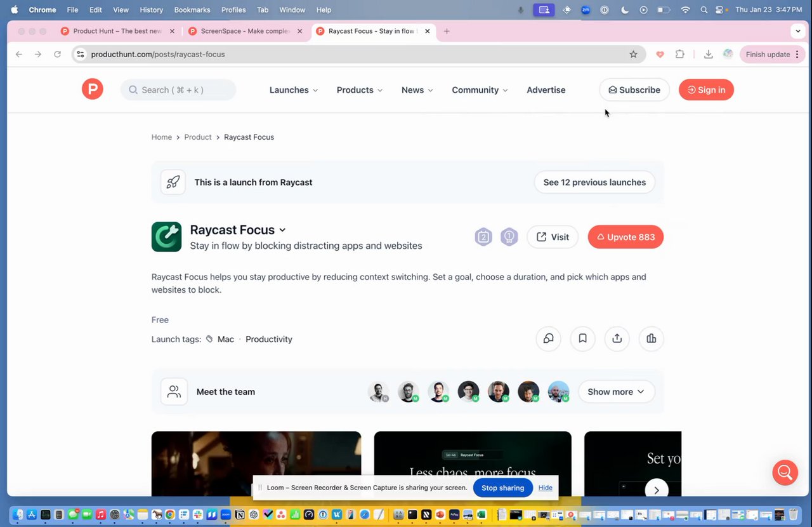This screenshot has height=527, width=812.
Task: Expand the News menu
Action: coord(417,90)
